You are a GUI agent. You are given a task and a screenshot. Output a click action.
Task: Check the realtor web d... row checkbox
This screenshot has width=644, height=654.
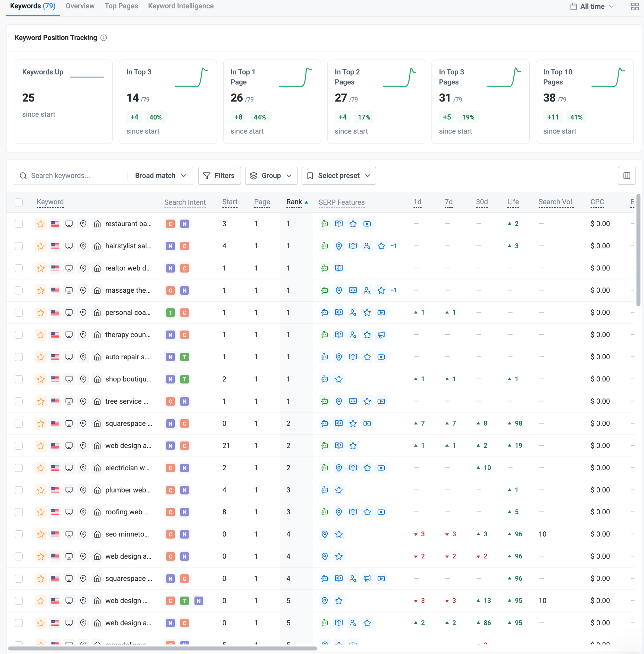tap(19, 268)
